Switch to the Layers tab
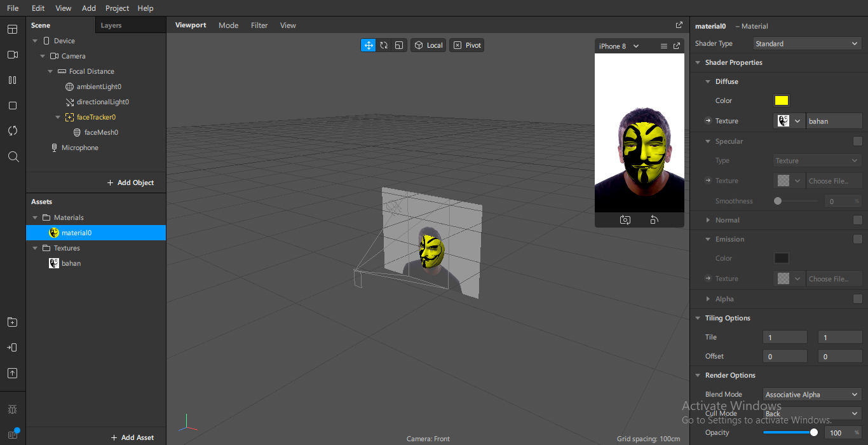868x445 pixels. coord(111,25)
